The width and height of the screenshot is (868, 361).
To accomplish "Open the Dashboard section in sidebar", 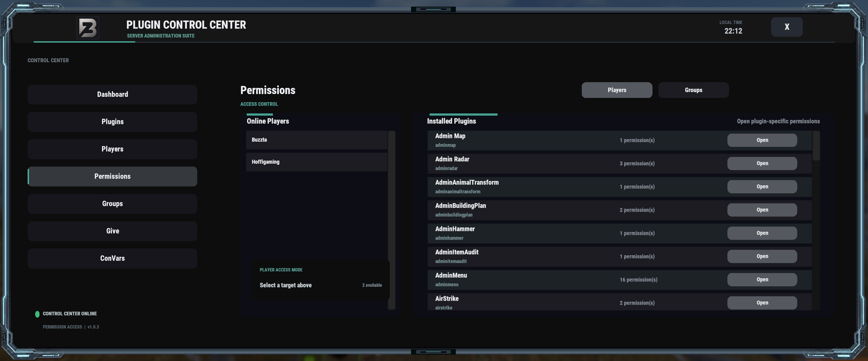I will pos(112,95).
